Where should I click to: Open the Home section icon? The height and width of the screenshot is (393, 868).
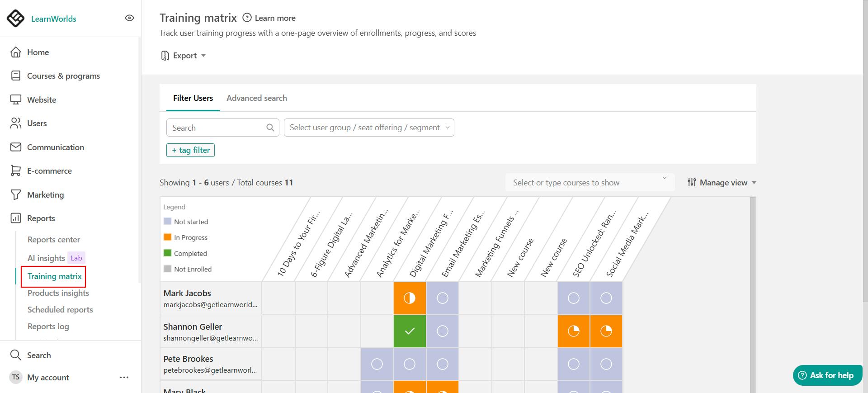pyautogui.click(x=16, y=52)
